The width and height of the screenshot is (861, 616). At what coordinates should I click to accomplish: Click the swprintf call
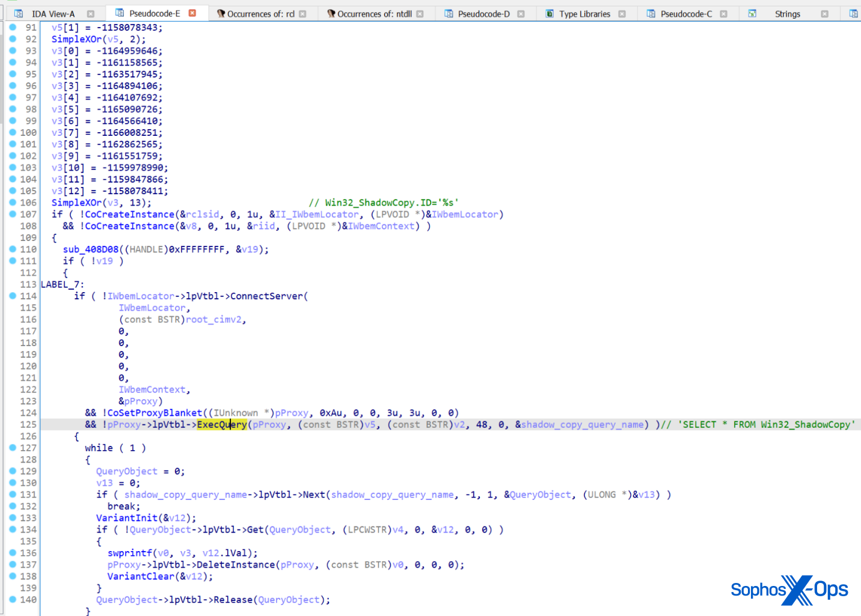pyautogui.click(x=130, y=553)
